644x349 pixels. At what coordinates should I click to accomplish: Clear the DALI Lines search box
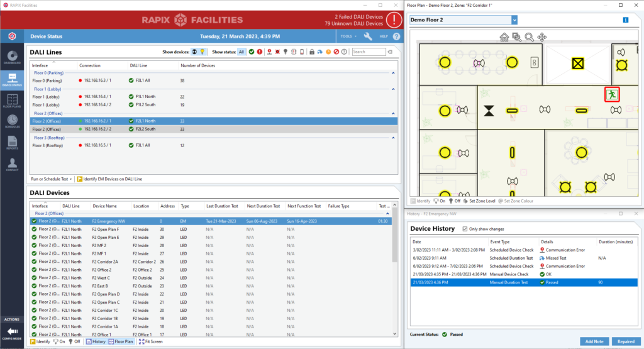point(390,52)
